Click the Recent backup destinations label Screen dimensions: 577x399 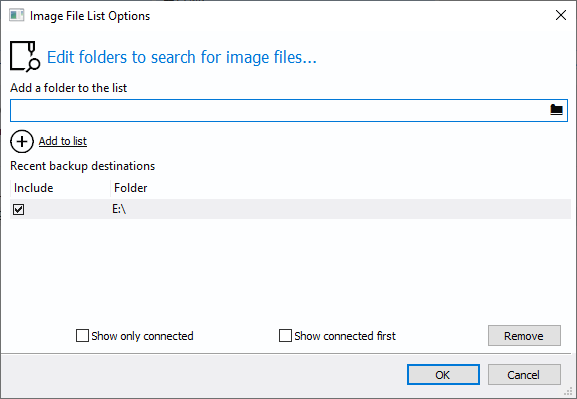pyautogui.click(x=82, y=166)
